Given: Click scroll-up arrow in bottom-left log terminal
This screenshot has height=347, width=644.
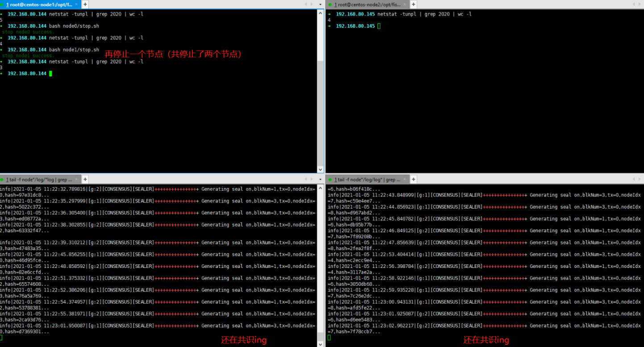Looking at the screenshot, I should point(320,188).
